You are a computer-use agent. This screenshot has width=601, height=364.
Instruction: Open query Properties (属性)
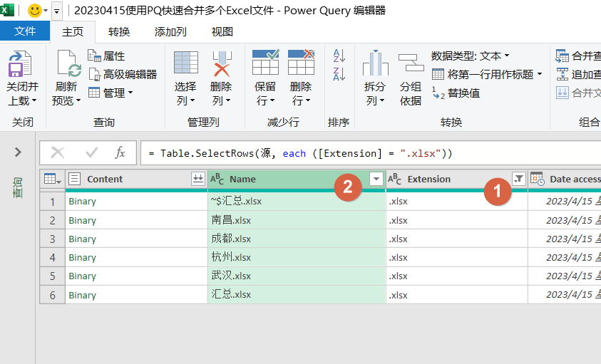[x=106, y=56]
